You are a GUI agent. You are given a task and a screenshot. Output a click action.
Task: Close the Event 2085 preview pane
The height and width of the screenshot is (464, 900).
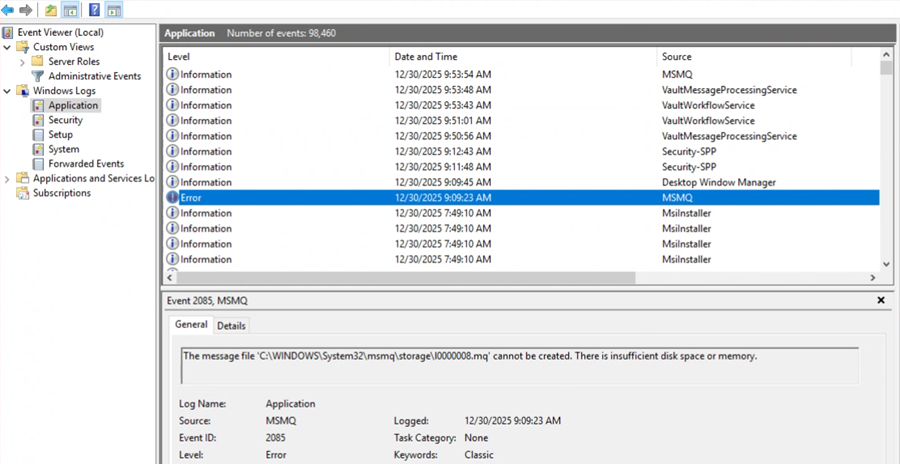881,300
